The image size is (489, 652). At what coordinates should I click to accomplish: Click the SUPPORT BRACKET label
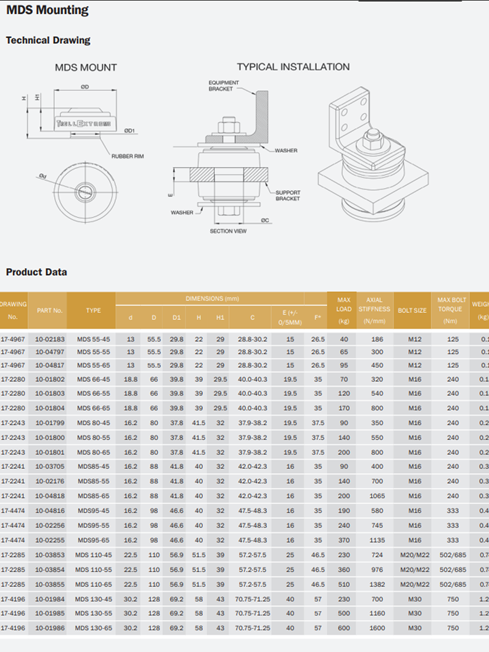click(x=288, y=195)
